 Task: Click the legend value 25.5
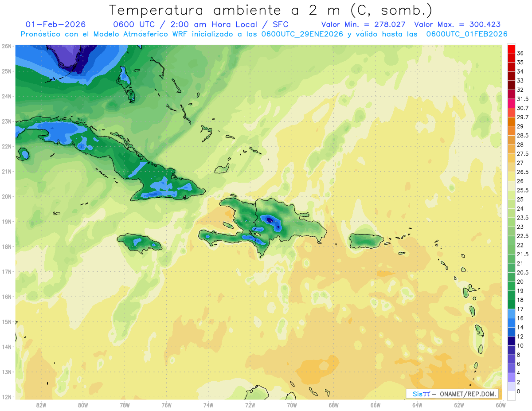(522, 190)
